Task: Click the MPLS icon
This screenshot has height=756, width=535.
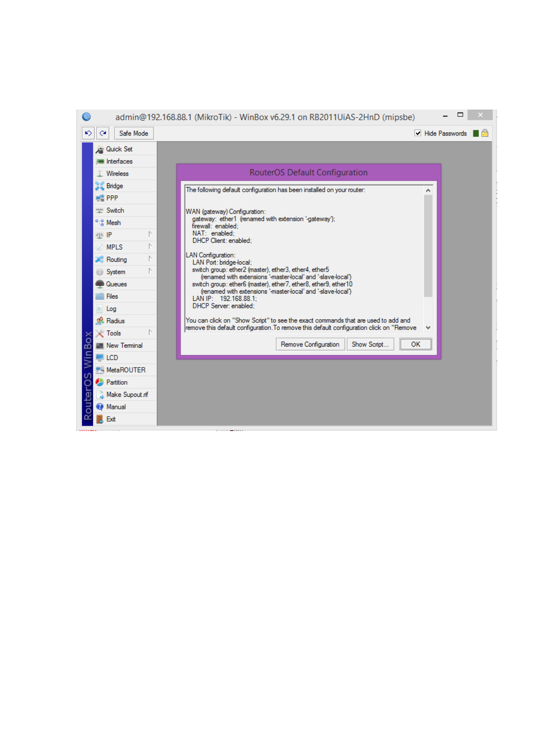Action: coord(100,247)
